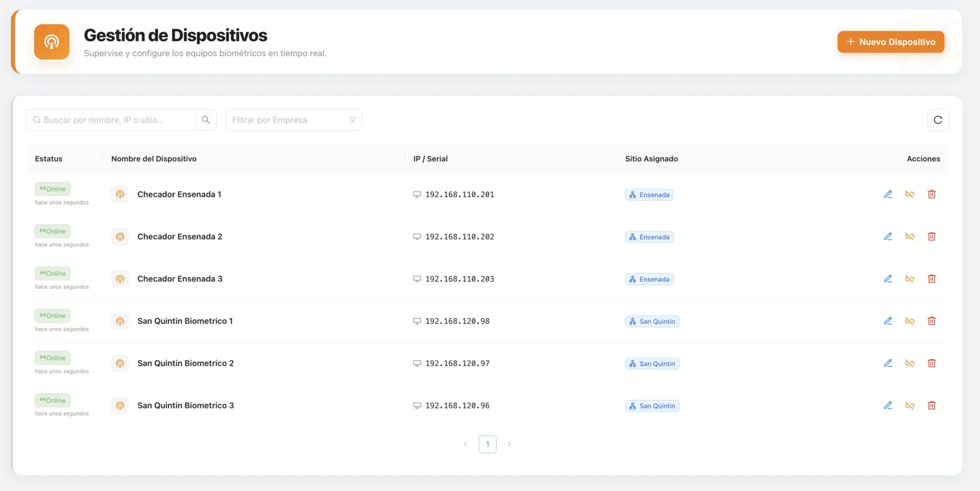The image size is (980, 491).
Task: Go to pagination page 1
Action: point(488,444)
